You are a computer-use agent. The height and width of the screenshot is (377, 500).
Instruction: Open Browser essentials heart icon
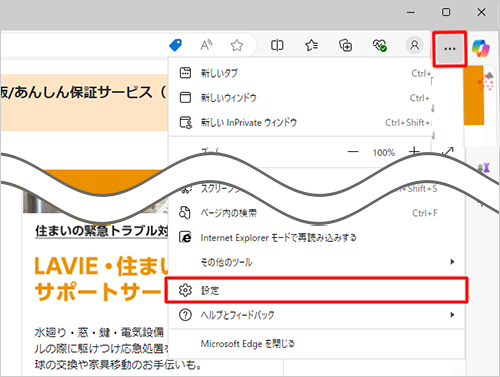tap(379, 45)
